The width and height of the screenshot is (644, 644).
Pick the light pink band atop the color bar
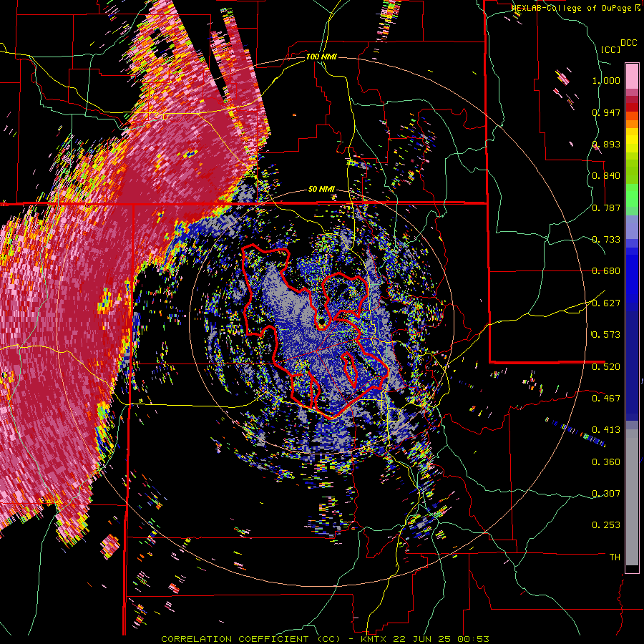pos(632,76)
